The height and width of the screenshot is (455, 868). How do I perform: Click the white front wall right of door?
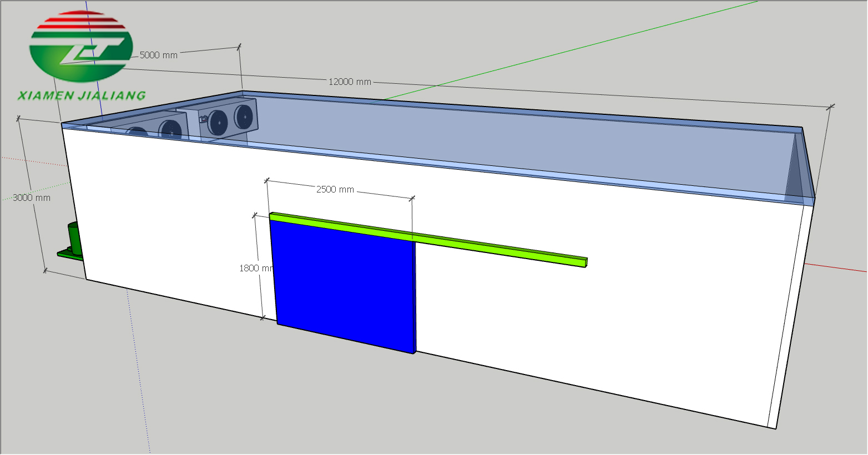583,322
